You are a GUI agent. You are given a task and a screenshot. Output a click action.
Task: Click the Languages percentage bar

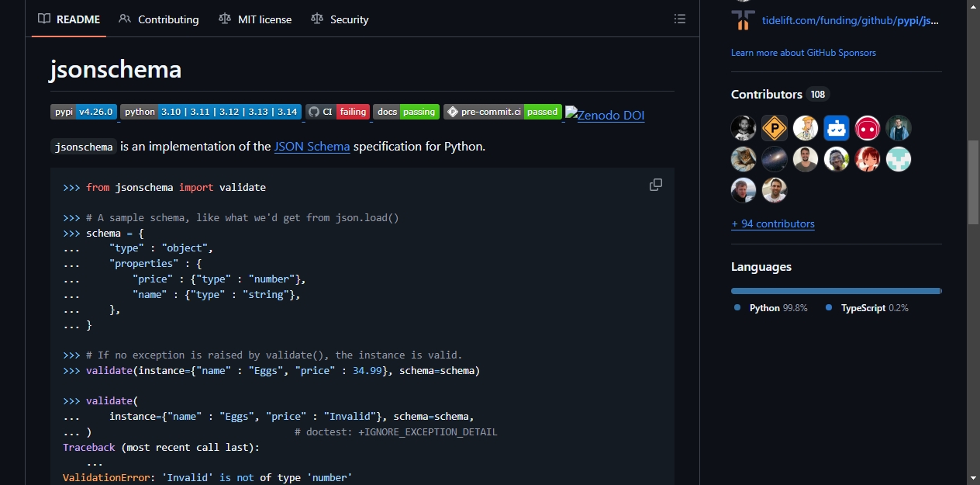point(837,291)
